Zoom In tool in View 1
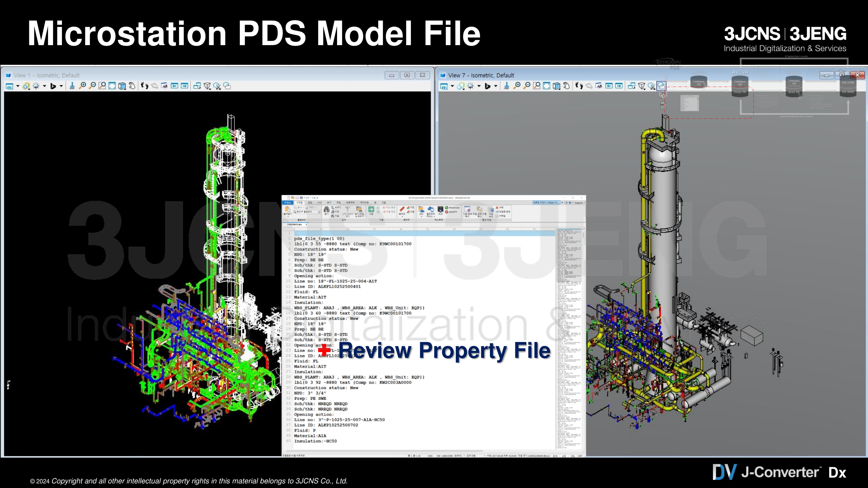The image size is (868, 488). (x=82, y=86)
